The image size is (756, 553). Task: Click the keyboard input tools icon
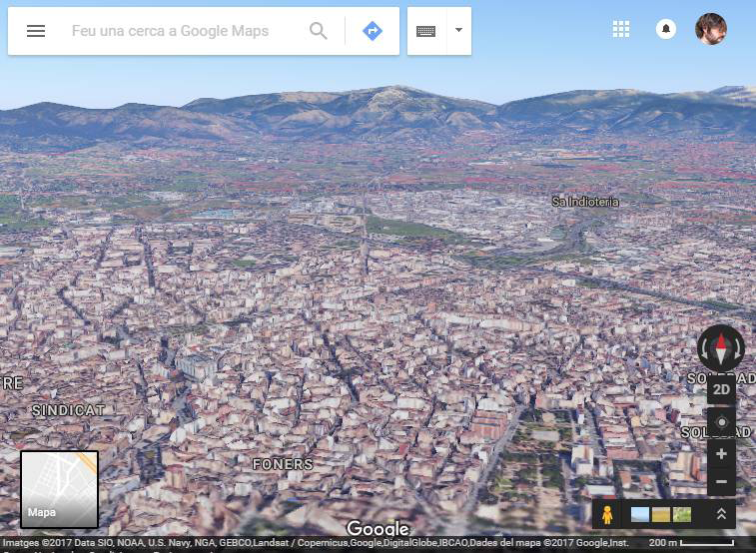pos(426,31)
